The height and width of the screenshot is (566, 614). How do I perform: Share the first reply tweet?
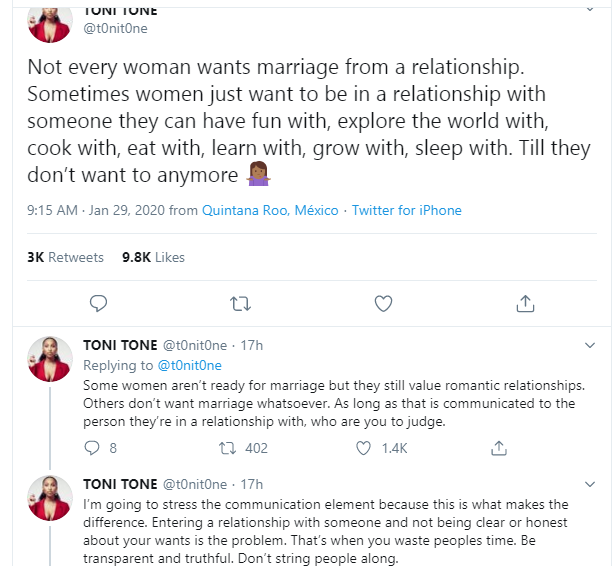(x=500, y=448)
